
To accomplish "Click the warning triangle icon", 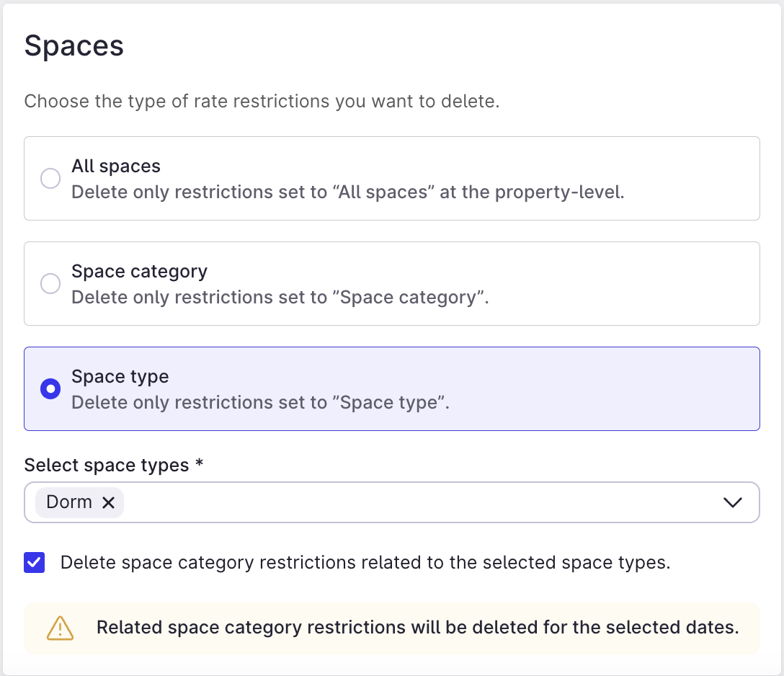I will pos(60,628).
